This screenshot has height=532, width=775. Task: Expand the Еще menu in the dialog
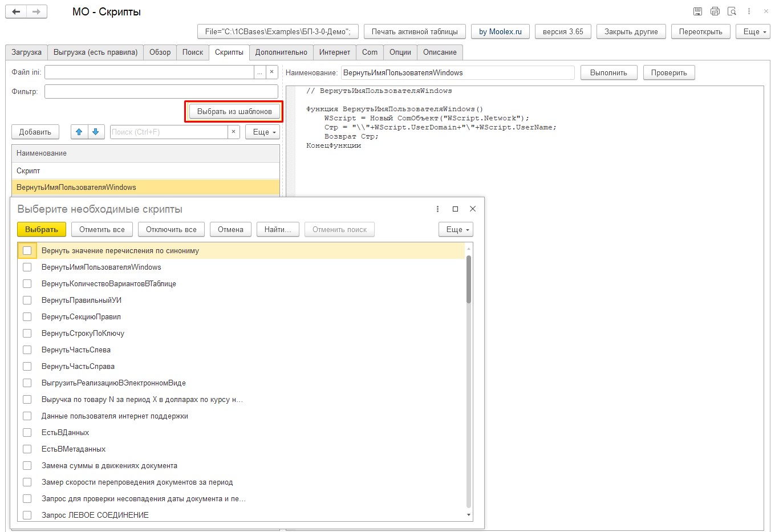[456, 229]
